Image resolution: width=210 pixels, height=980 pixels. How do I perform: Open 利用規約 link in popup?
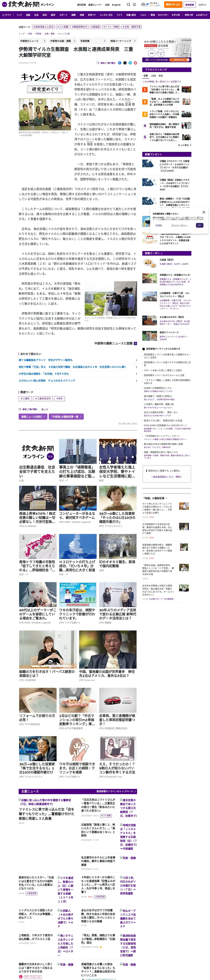pyautogui.click(x=159, y=225)
